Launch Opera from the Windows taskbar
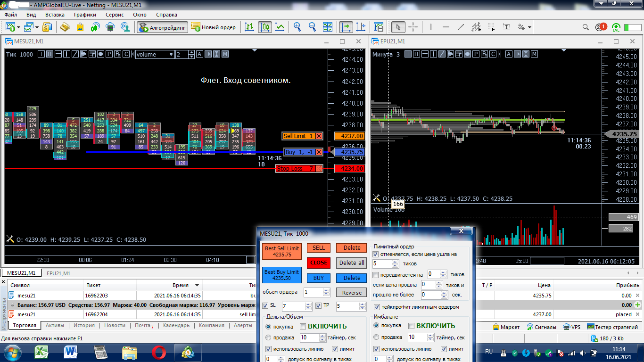This screenshot has width=644, height=362. coord(159,352)
